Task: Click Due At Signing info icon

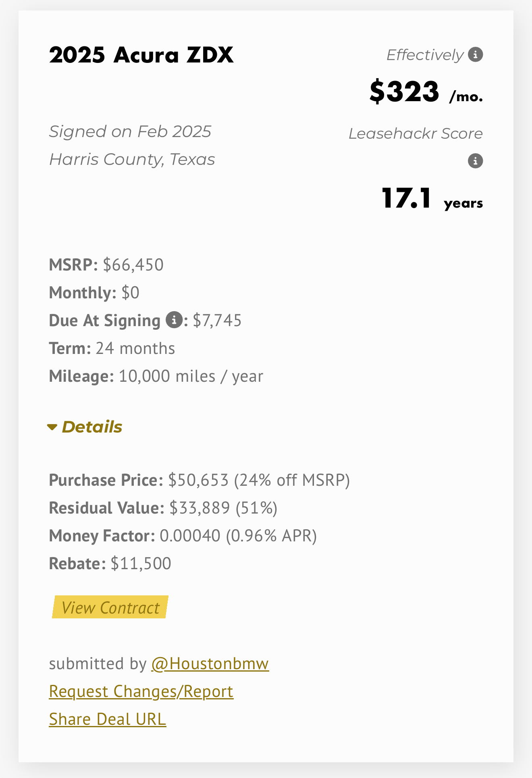Action: click(x=174, y=320)
